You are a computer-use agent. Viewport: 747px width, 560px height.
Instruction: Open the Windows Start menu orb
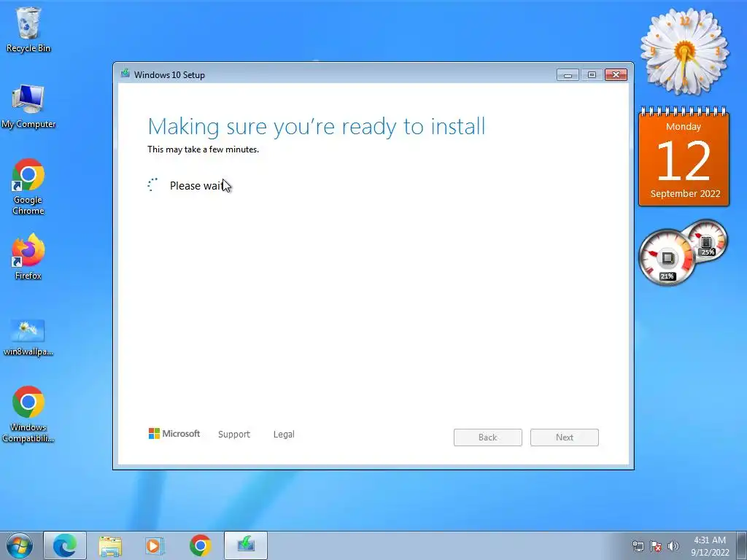[x=20, y=545]
